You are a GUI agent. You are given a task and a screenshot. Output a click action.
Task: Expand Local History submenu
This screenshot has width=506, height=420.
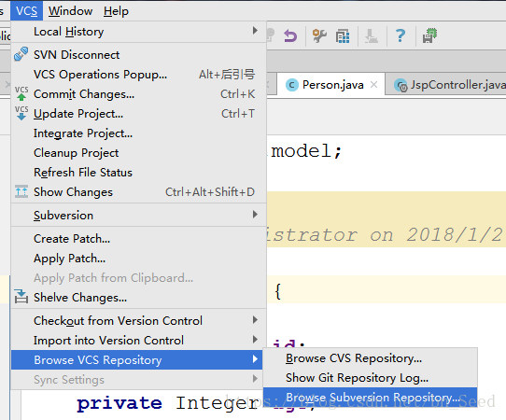[139, 32]
